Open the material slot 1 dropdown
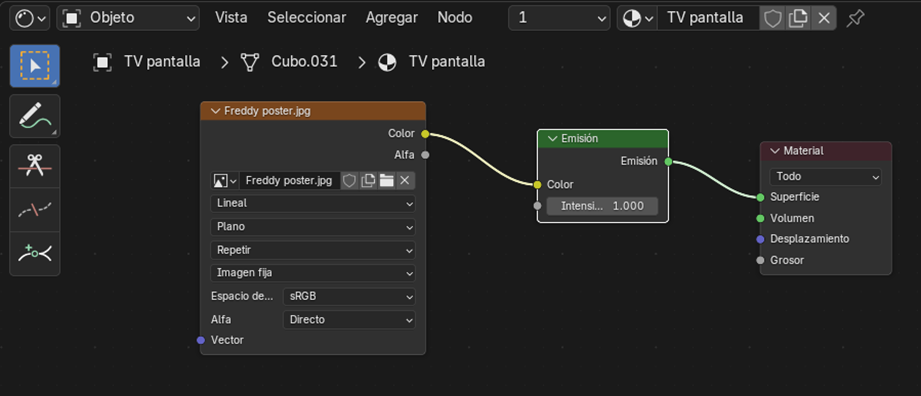Image resolution: width=921 pixels, height=396 pixels. (x=559, y=18)
